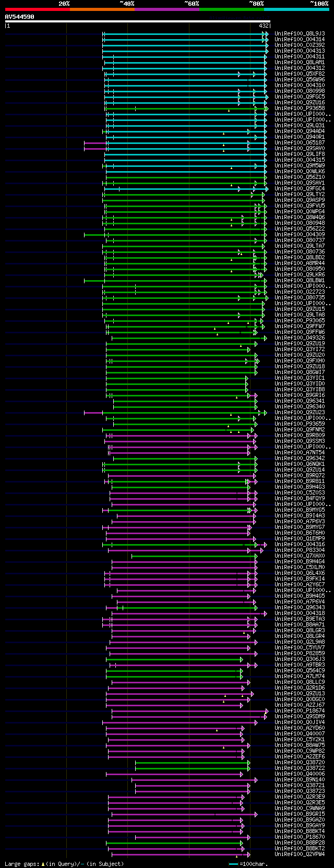Click the query end position label 432
334x868 pixels.
pos(264,26)
